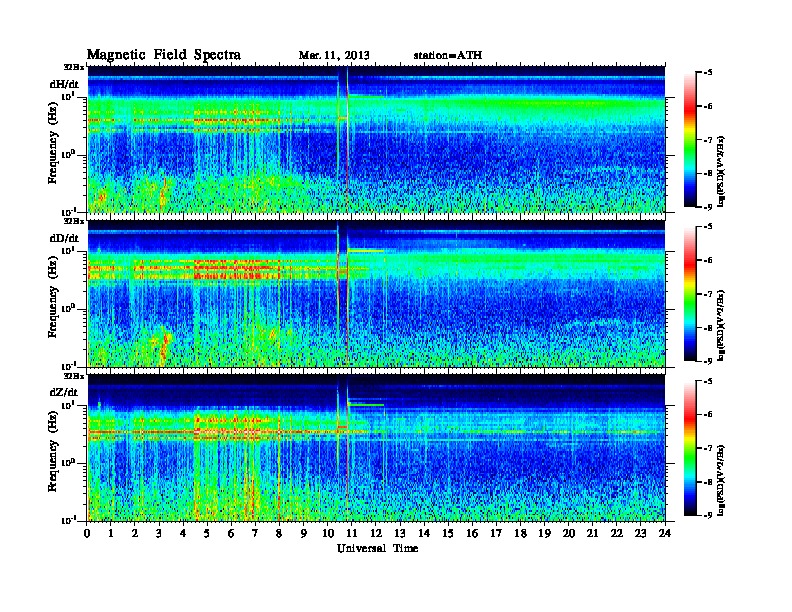This screenshot has width=792, height=612.
Task: Click the dH/dt panel label
Action: 64,84
